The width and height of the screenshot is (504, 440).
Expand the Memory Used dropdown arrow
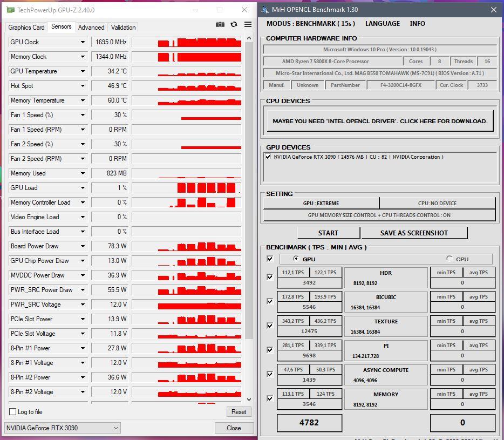[x=83, y=173]
